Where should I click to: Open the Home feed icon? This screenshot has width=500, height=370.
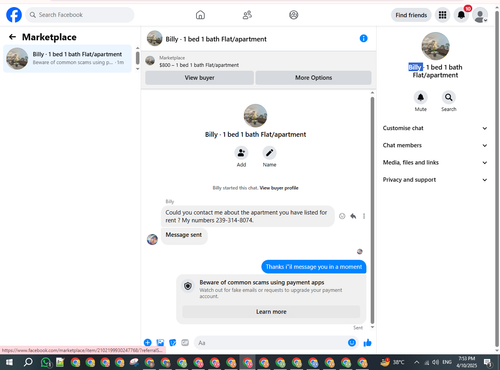200,15
